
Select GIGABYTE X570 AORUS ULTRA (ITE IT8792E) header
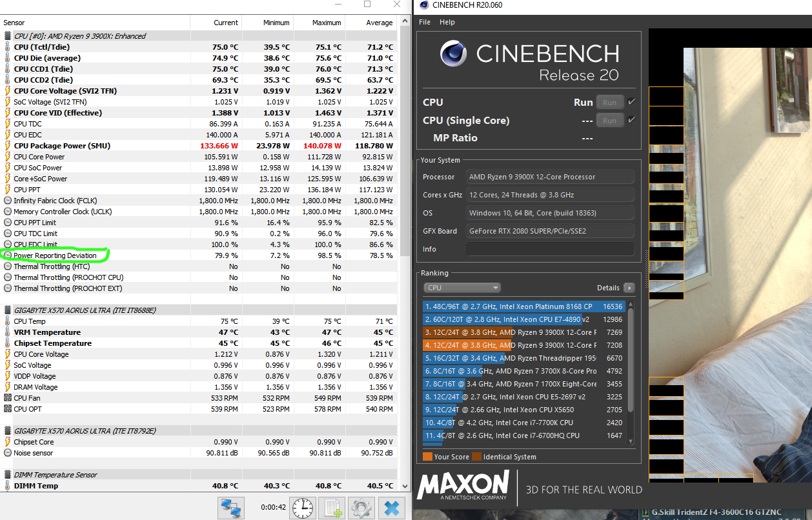[x=198, y=431]
